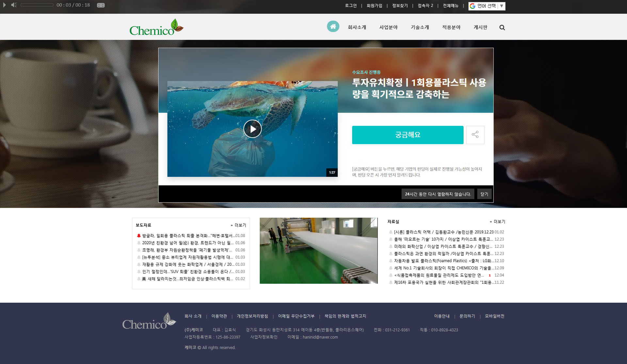This screenshot has height=364, width=627.
Task: Click the footer Chemico logo
Action: pyautogui.click(x=149, y=321)
